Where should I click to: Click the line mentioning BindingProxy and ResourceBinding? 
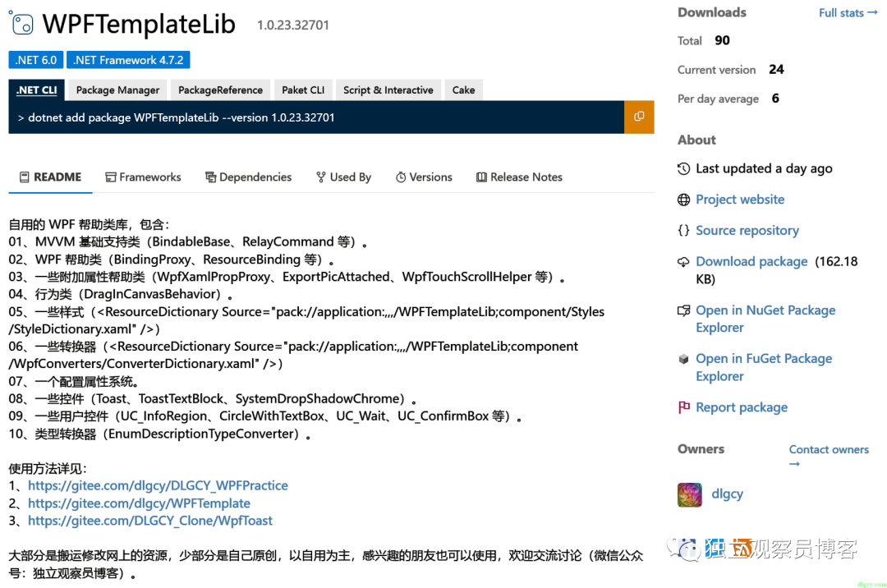pyautogui.click(x=172, y=260)
